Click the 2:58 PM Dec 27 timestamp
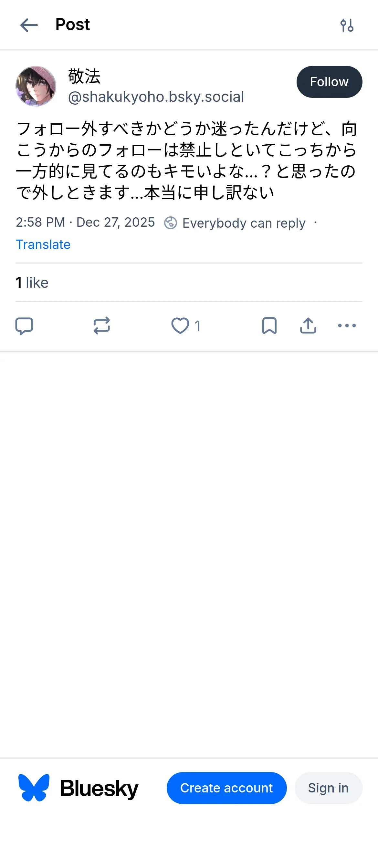This screenshot has height=868, width=378. pos(85,222)
